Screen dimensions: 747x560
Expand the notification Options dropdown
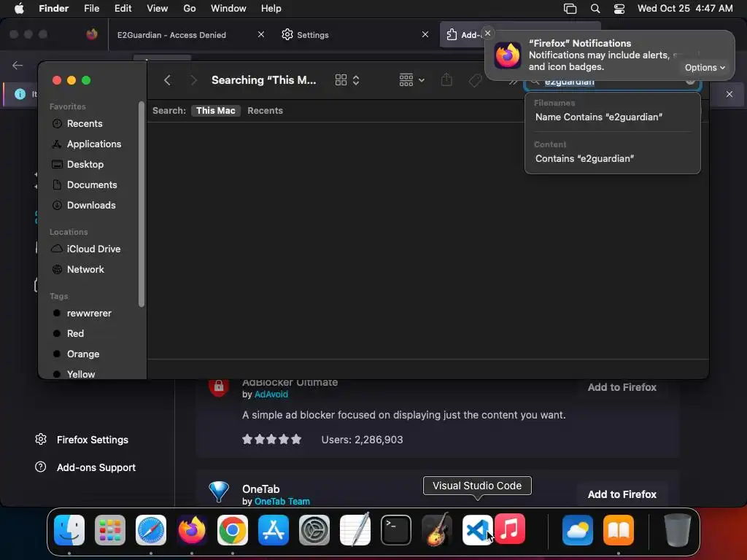pos(705,68)
